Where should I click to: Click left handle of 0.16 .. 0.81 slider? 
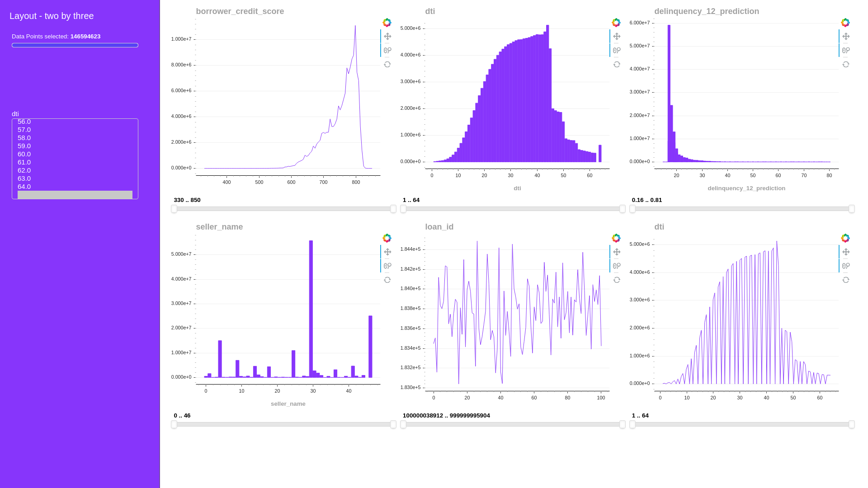pos(632,209)
